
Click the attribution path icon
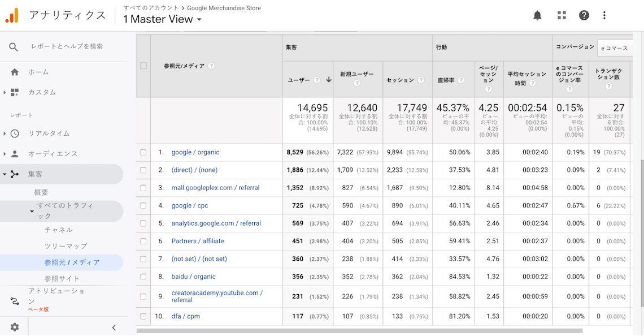click(x=15, y=301)
